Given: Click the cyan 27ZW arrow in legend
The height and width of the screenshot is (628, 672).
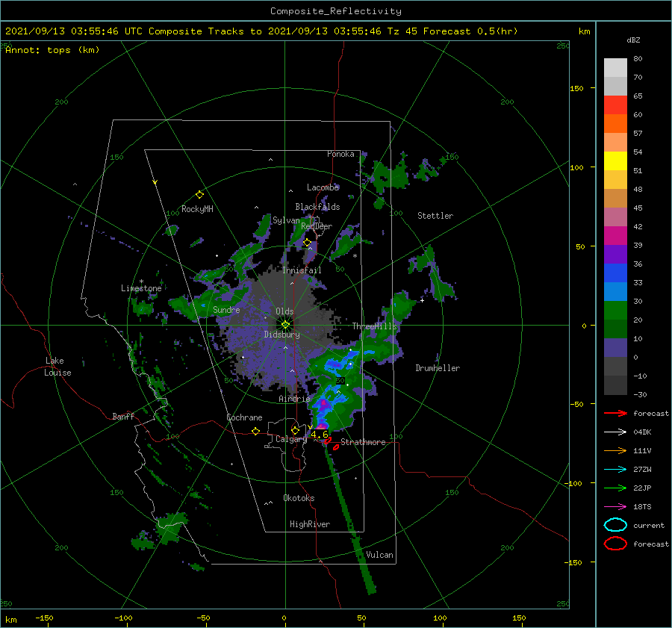Looking at the screenshot, I should click(615, 470).
